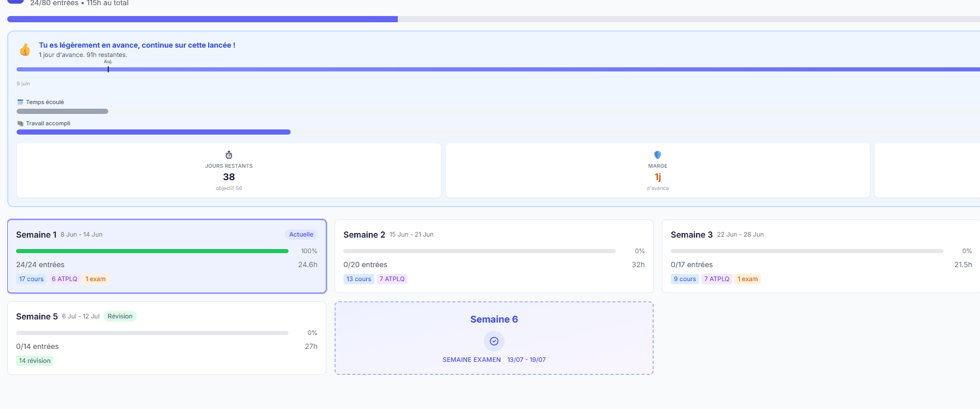This screenshot has width=980, height=409.
Task: Click the 6 ATPLQ tag in Semaine 1
Action: pyautogui.click(x=65, y=279)
